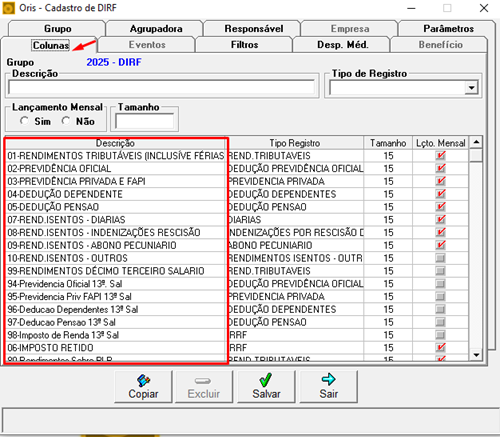Click the Tamanho input field
This screenshot has height=437, width=500.
(x=145, y=121)
